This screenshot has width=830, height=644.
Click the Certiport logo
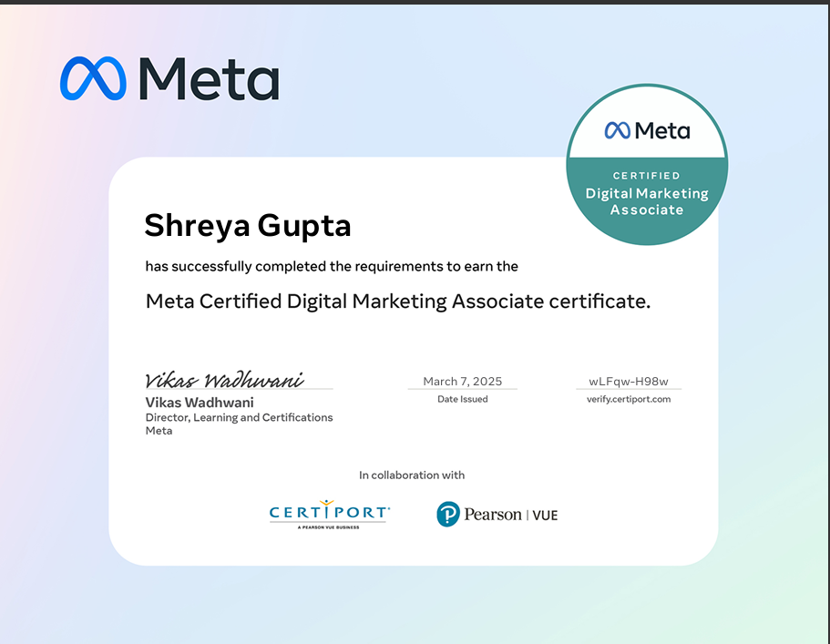329,514
